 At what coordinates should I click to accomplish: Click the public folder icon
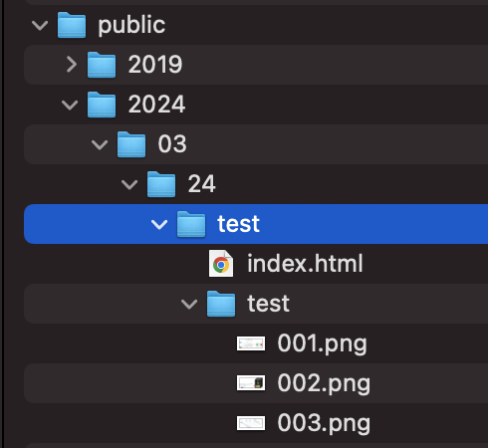(x=72, y=25)
